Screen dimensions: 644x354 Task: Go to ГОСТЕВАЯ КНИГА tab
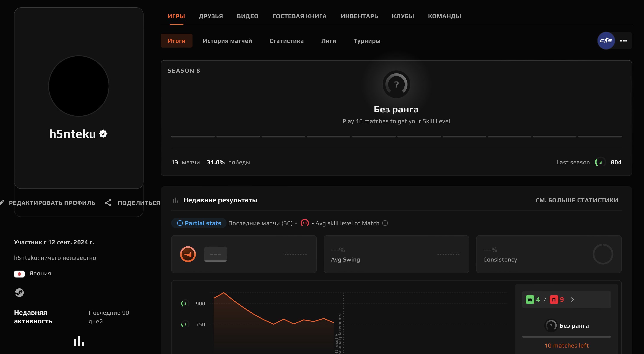pos(299,16)
